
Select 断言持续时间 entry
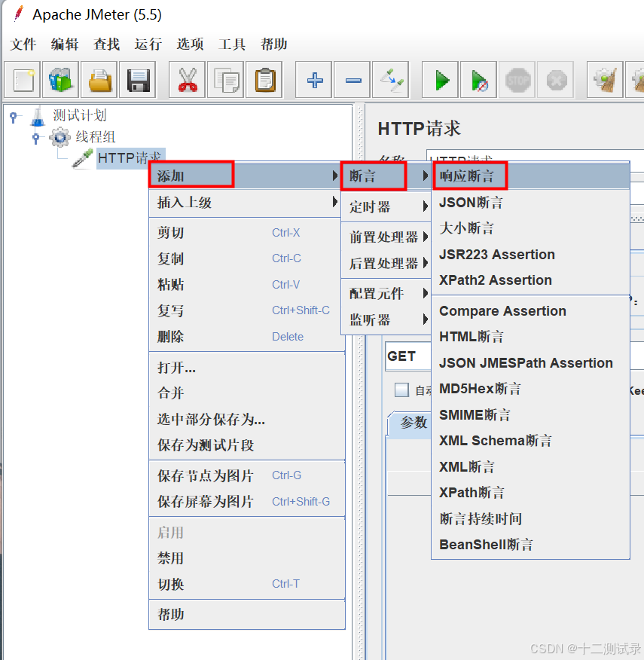pyautogui.click(x=530, y=518)
